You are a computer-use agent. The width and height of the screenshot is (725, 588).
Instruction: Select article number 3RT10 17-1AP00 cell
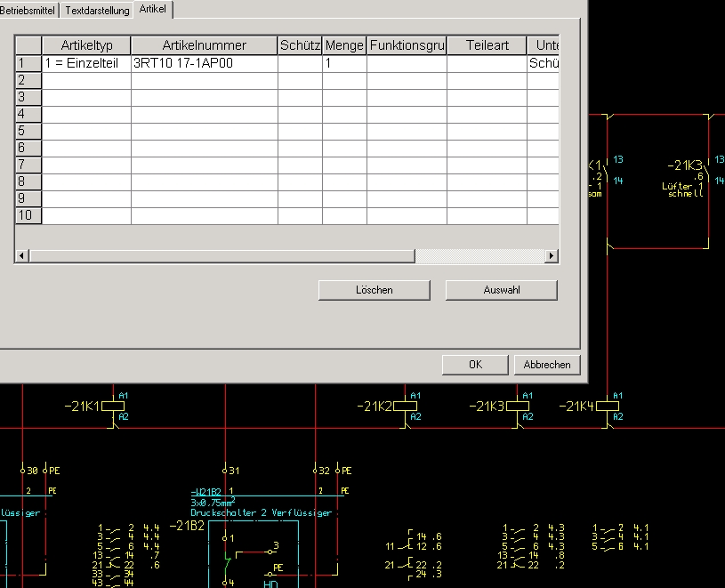click(205, 63)
